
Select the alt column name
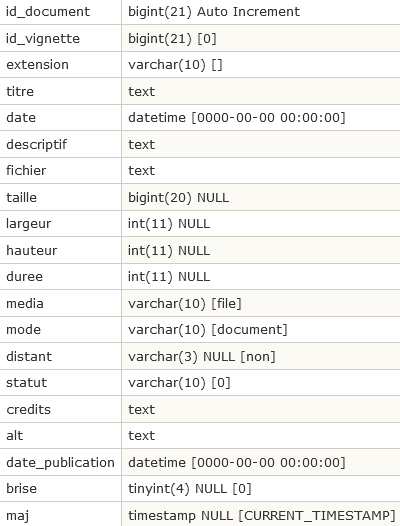14,435
